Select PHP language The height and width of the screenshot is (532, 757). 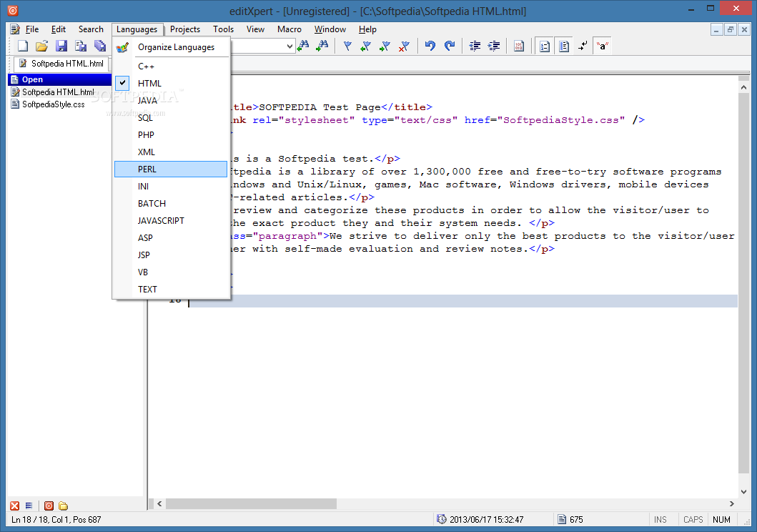[171, 134]
